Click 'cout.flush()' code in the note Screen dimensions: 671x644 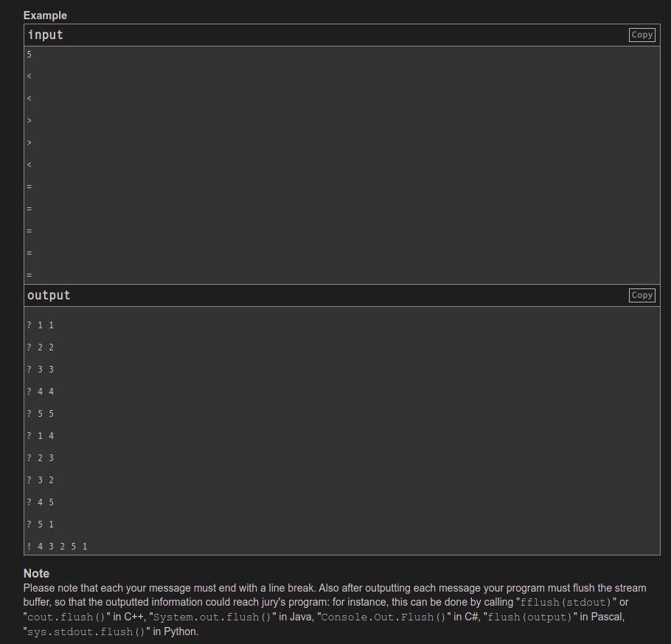pos(67,617)
